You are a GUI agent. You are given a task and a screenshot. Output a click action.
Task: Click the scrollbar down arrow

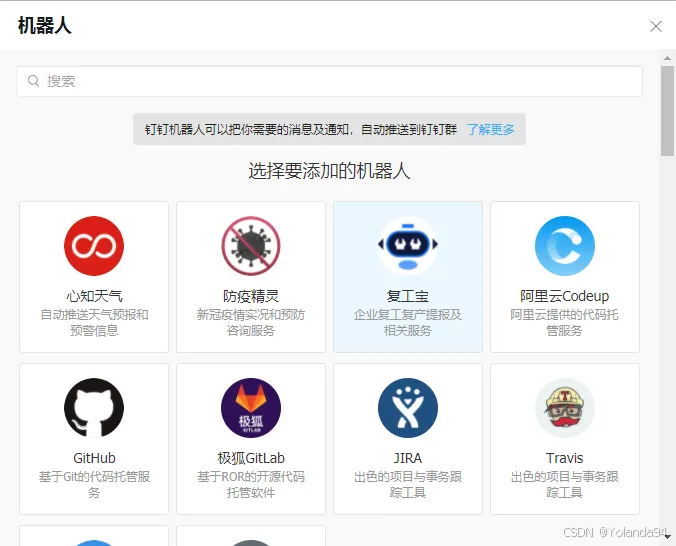pyautogui.click(x=667, y=537)
